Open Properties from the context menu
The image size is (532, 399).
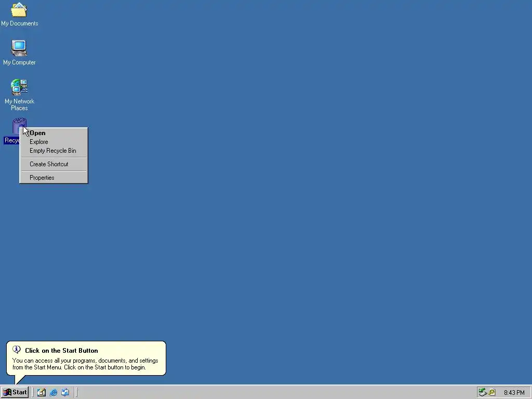coord(54,178)
